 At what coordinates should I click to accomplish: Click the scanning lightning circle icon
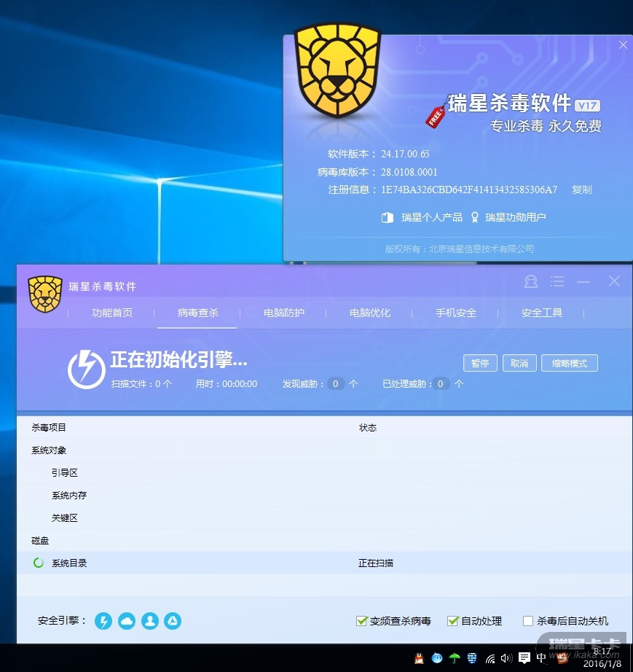point(87,369)
